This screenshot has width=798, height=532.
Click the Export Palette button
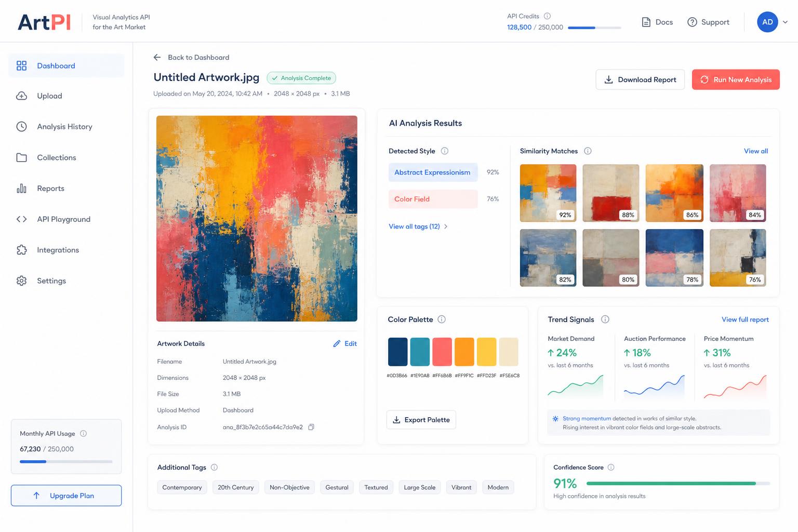[x=421, y=420]
